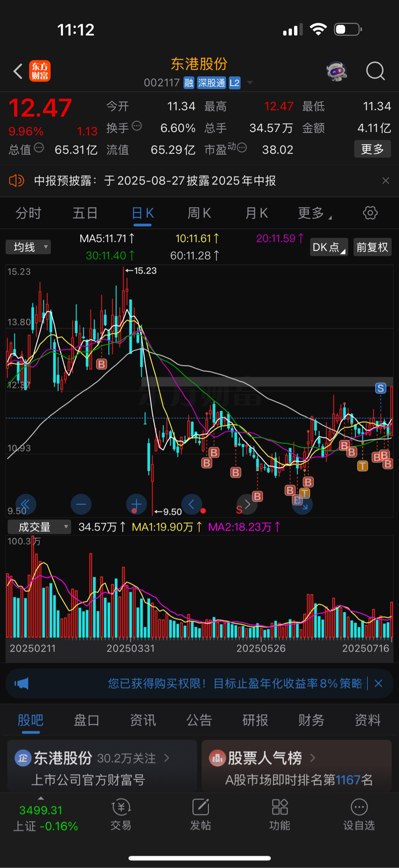This screenshot has width=399, height=868.
Task: Tap the 深股通 badge
Action: coord(211,83)
